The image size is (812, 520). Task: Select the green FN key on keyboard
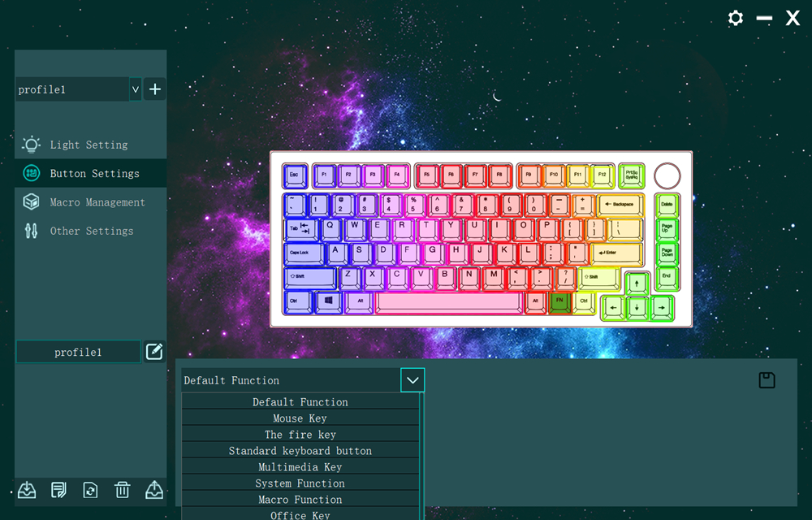click(x=559, y=302)
